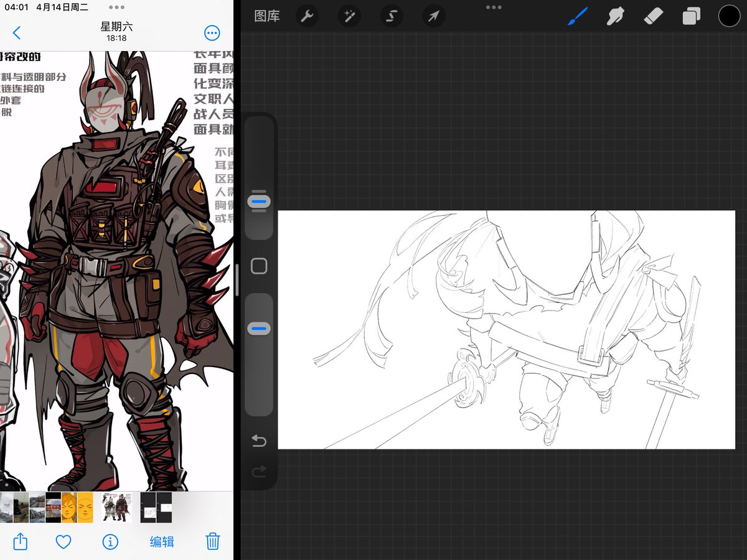This screenshot has height=560, width=747.
Task: Tap 编辑 to edit photo
Action: pos(162,541)
